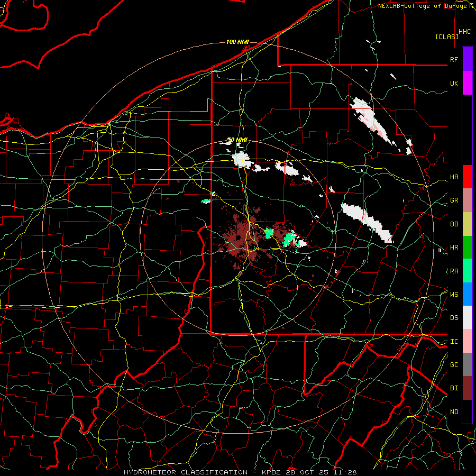Click the HYDROMETEOR CLASSIFICATION caption text

(186, 472)
